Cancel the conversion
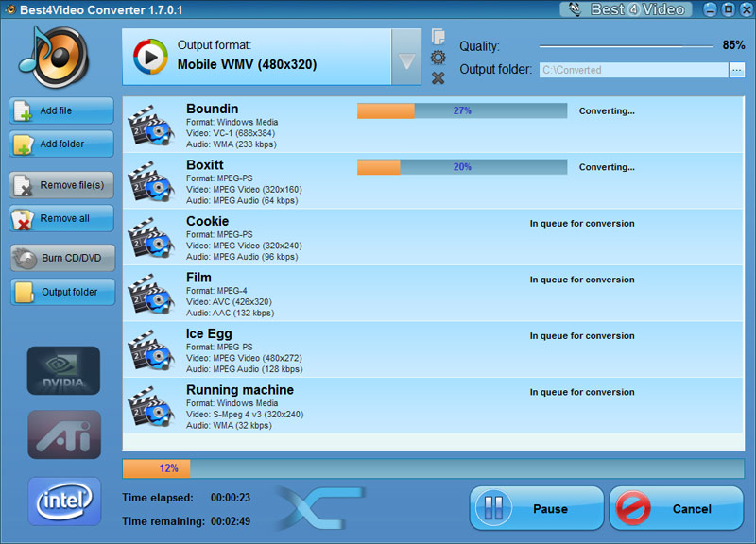 click(677, 508)
